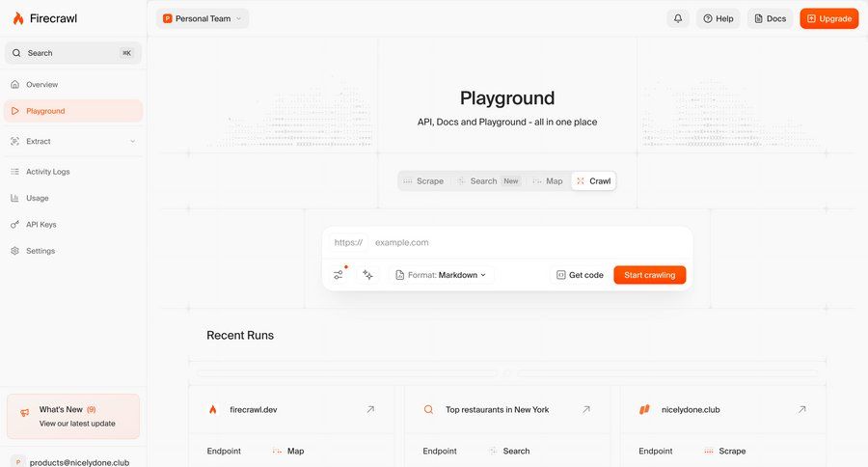Open crawl options sliders icon
The width and height of the screenshot is (868, 467).
339,275
